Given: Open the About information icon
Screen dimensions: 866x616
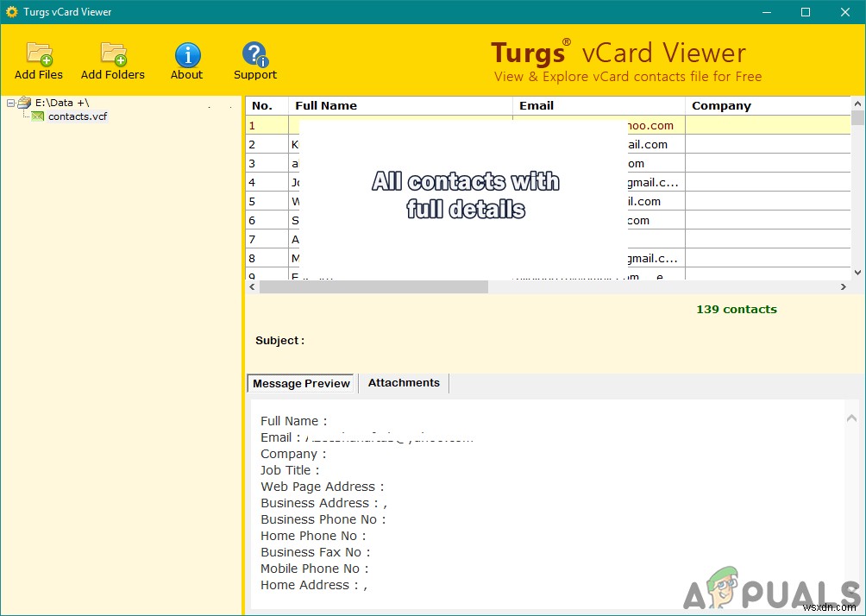Looking at the screenshot, I should pos(187,60).
